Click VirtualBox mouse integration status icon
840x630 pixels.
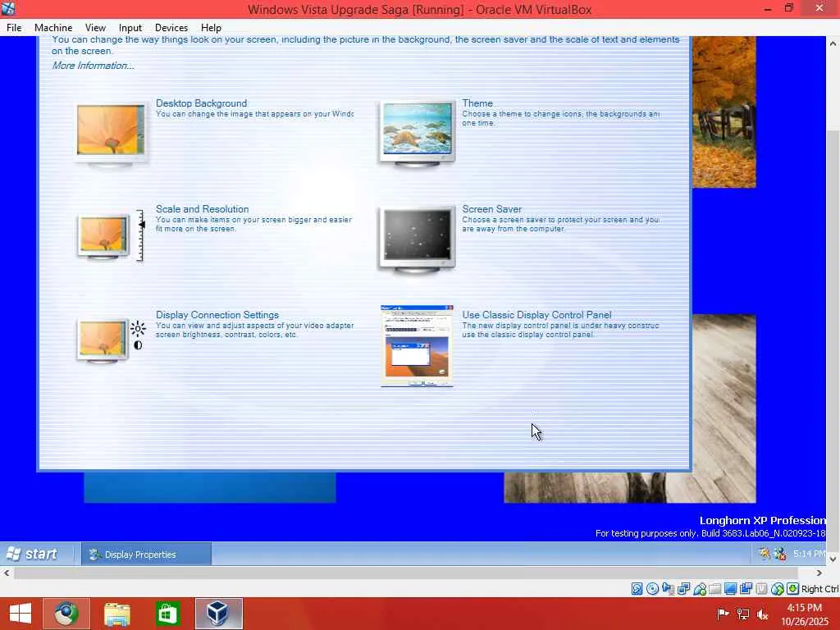click(778, 589)
